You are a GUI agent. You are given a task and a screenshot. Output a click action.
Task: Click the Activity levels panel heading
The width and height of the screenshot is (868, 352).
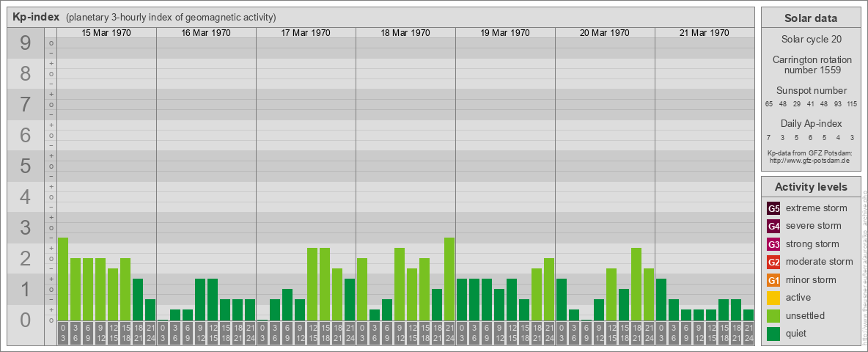click(x=811, y=187)
